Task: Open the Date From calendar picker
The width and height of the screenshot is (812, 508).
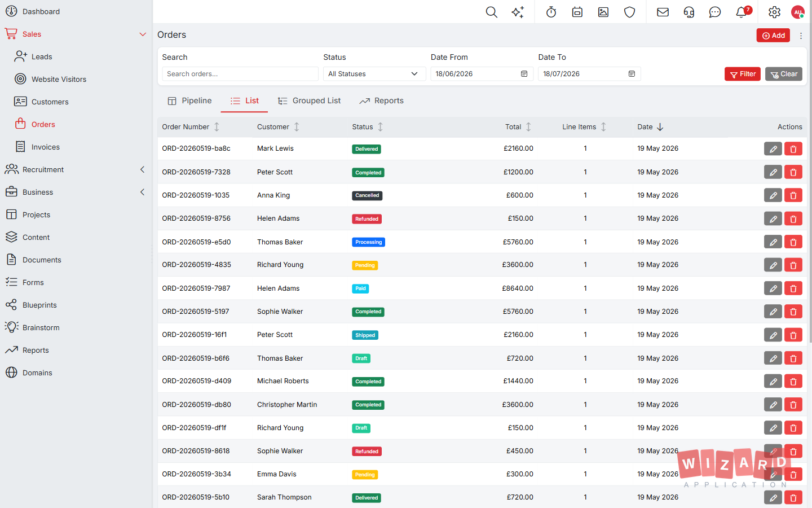Action: (x=524, y=74)
